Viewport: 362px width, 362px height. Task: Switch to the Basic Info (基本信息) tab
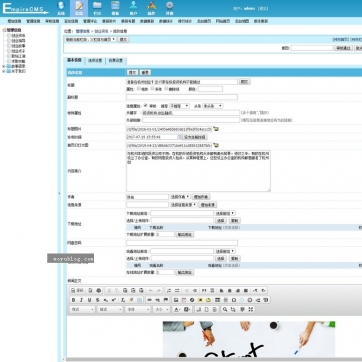74,60
